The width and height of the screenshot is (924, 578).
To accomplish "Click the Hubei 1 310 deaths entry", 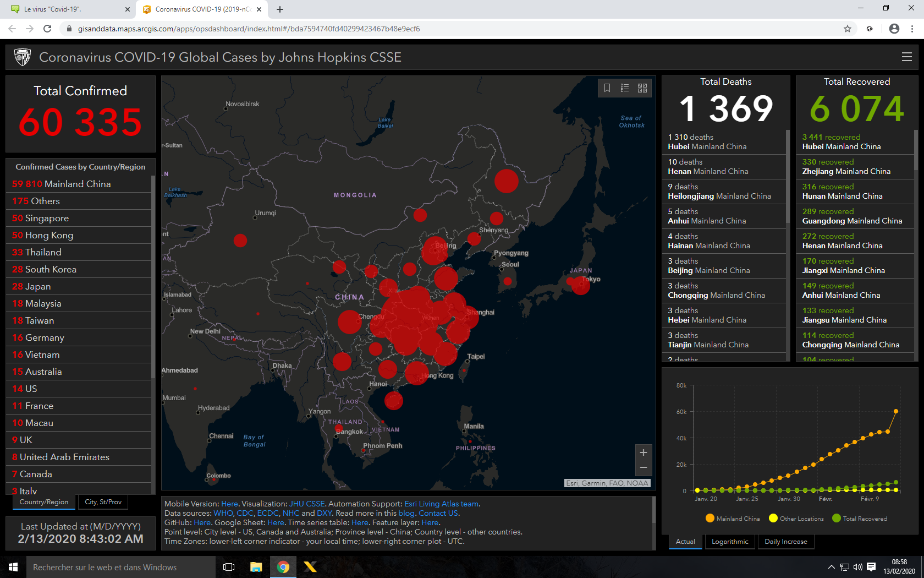I will (724, 142).
